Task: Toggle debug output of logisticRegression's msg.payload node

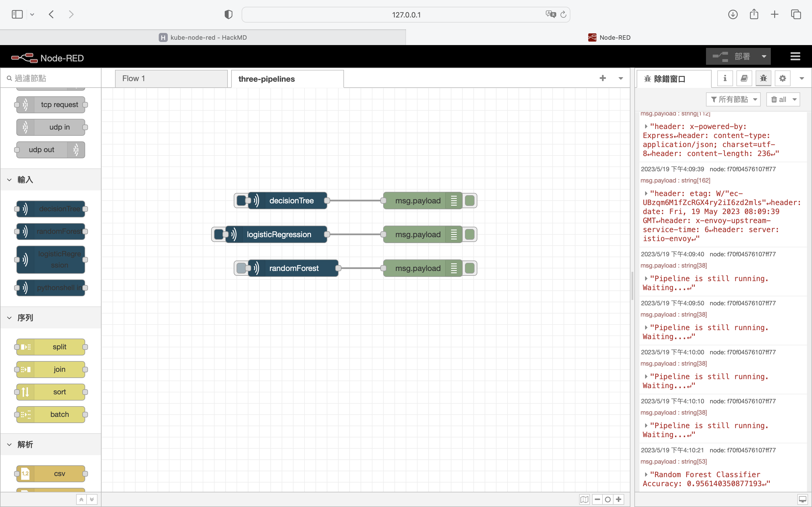Action: [470, 234]
